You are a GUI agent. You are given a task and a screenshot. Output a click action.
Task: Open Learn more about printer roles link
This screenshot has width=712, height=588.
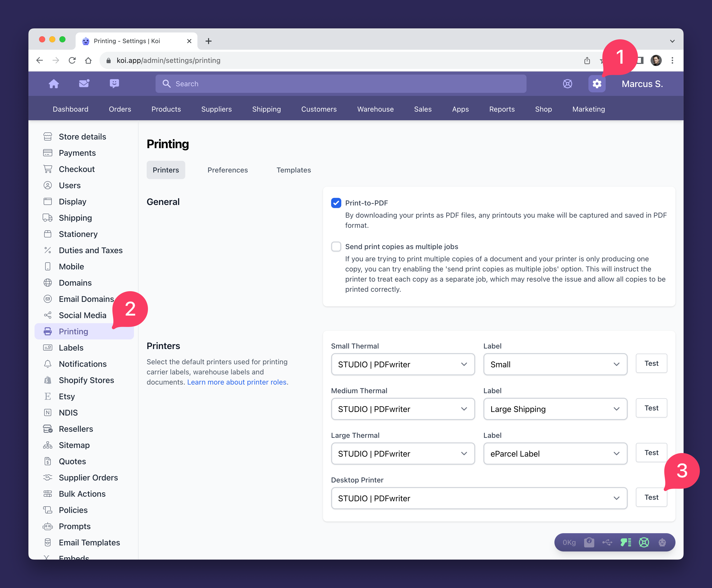(x=237, y=382)
